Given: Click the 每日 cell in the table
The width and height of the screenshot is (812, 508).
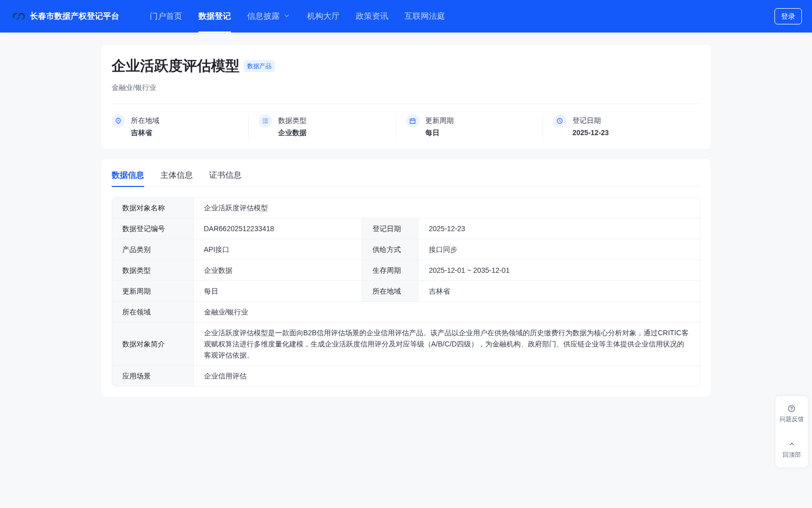Looking at the screenshot, I should pos(211,291).
